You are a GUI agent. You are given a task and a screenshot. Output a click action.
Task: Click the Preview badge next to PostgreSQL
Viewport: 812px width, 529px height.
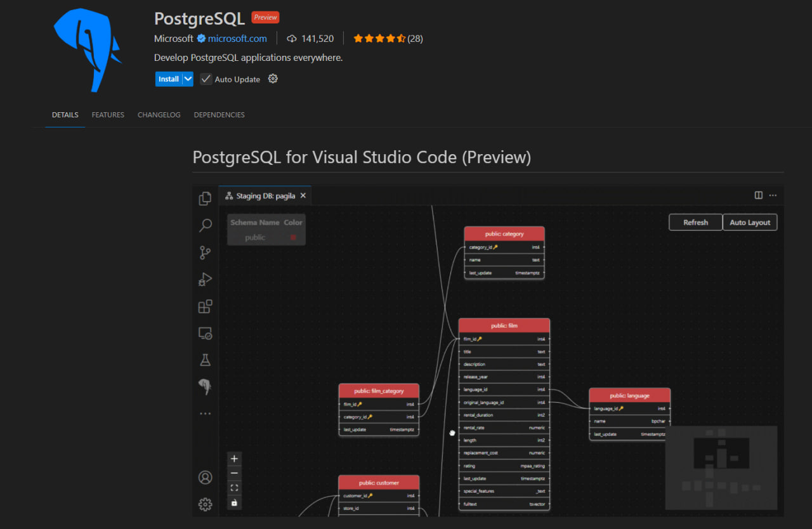265,18
